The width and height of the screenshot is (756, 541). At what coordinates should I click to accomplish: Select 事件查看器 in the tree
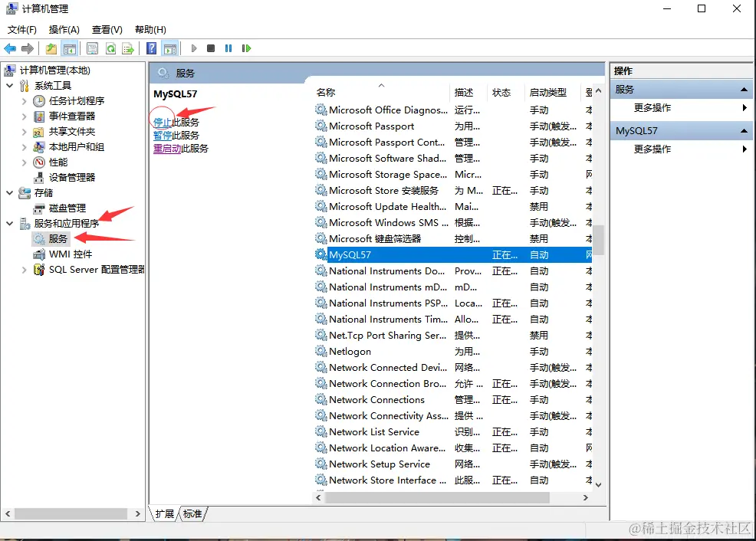point(72,116)
